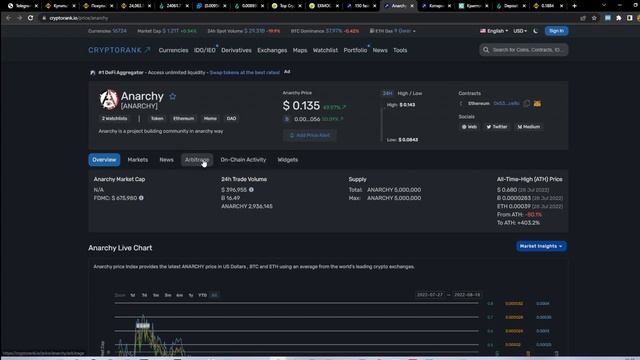Bookmark this page with the star icon
Viewport: 640px width, 360px height.
(594, 18)
